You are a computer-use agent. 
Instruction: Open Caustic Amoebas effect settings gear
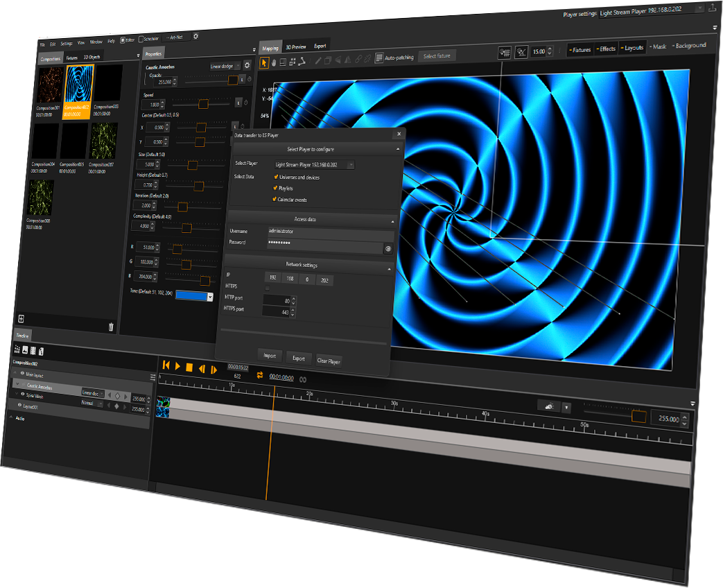[x=247, y=65]
